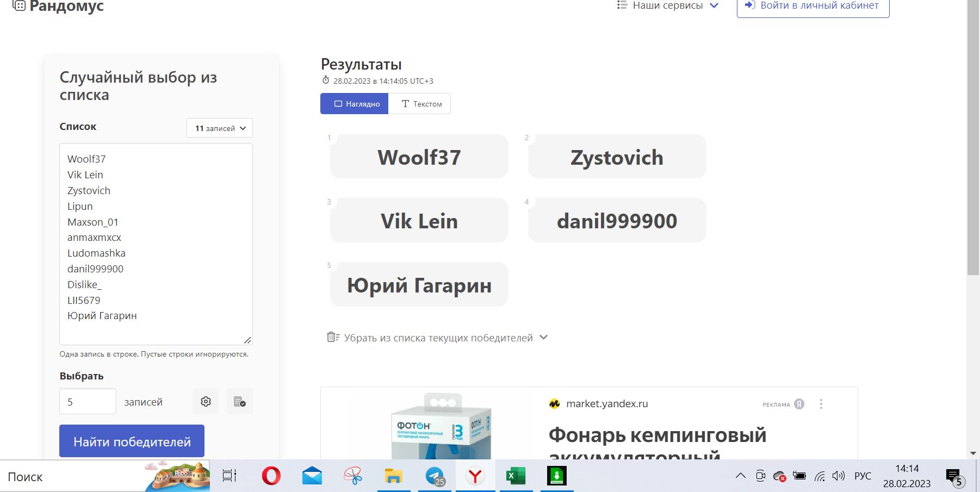The image size is (980, 492).
Task: Show hidden system tray icons
Action: (740, 476)
